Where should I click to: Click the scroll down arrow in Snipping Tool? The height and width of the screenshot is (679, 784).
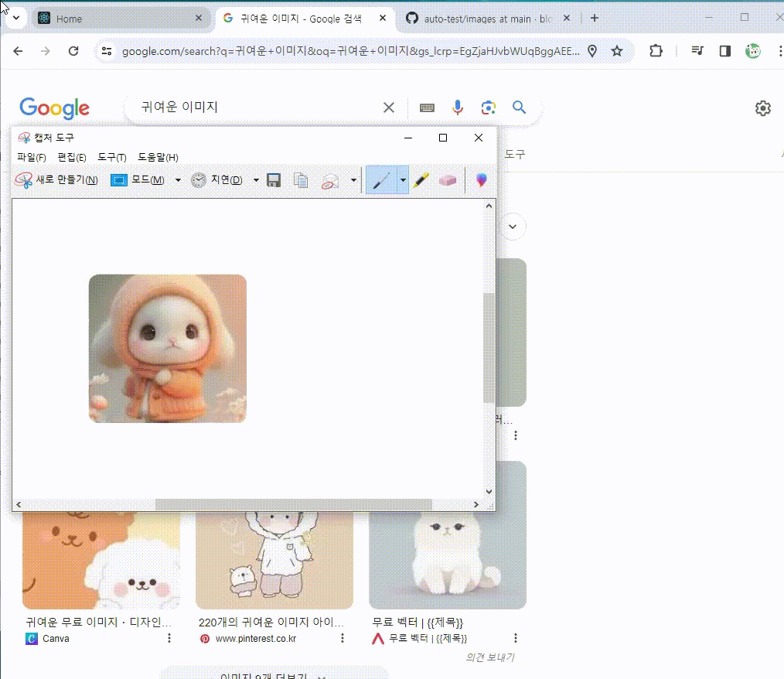489,492
